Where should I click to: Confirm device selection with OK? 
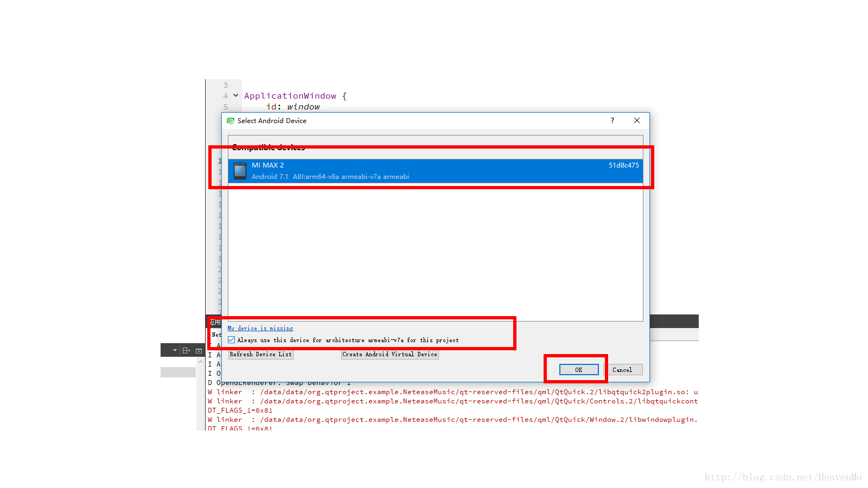pyautogui.click(x=579, y=370)
